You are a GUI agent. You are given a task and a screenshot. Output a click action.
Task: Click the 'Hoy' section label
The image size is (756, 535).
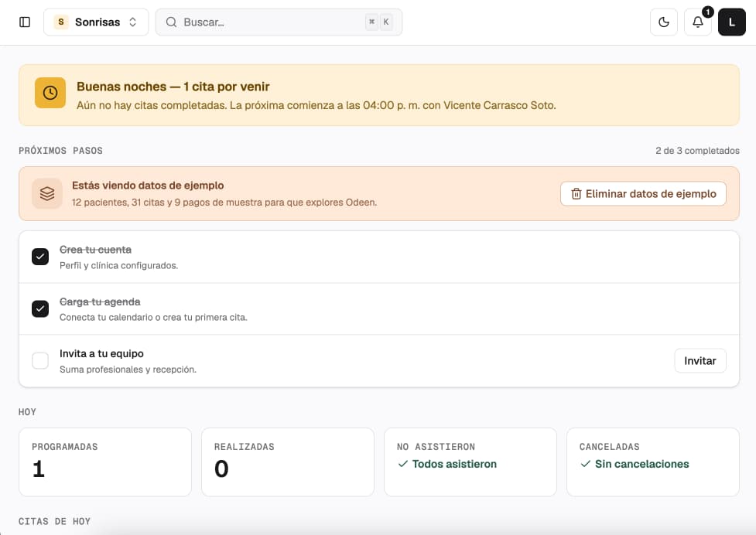point(28,412)
